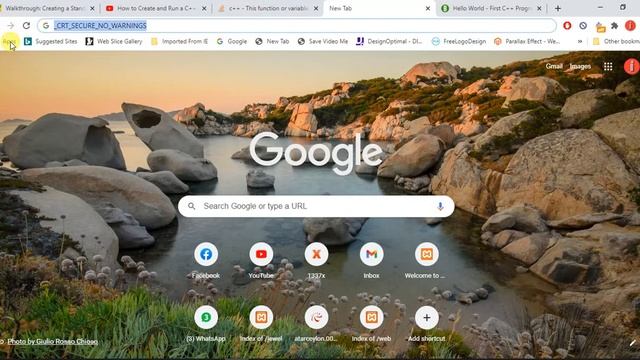Image resolution: width=640 pixels, height=360 pixels.
Task: Select the active New Tab browser tab
Action: tap(380, 8)
